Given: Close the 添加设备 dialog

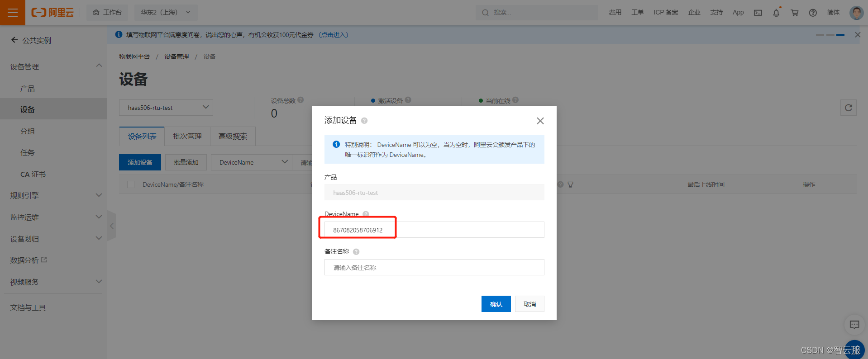Looking at the screenshot, I should pos(540,121).
